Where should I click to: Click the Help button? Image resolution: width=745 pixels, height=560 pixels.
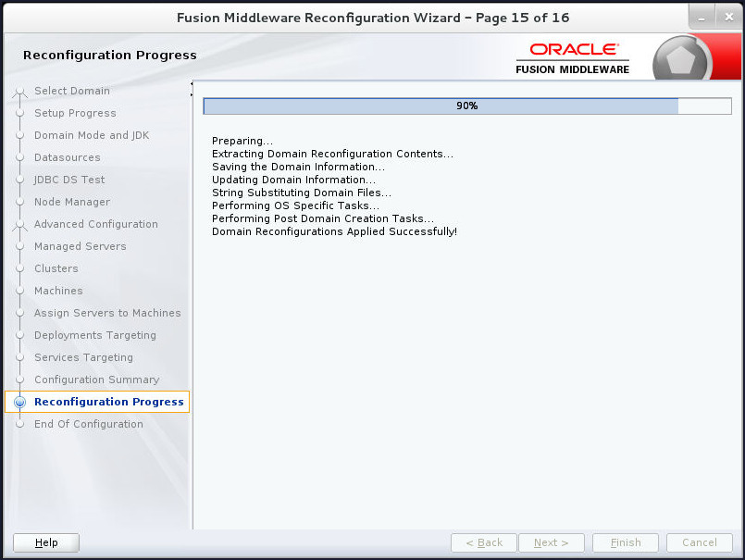46,542
